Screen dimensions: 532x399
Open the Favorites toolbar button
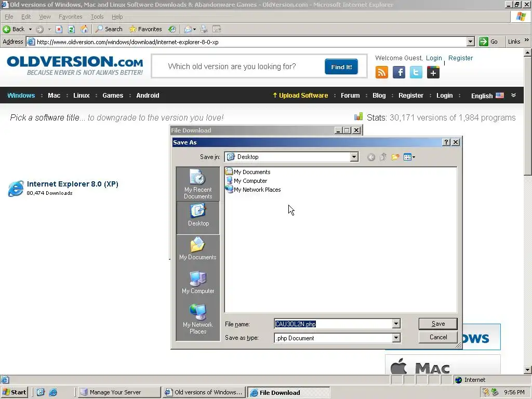click(145, 29)
